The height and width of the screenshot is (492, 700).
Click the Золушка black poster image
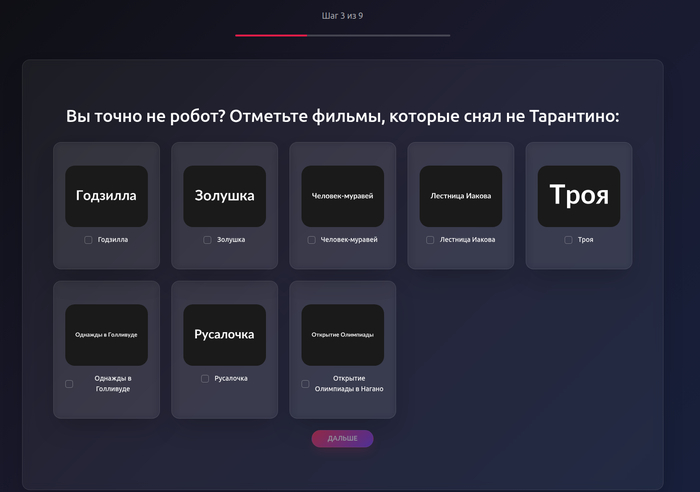pyautogui.click(x=224, y=196)
